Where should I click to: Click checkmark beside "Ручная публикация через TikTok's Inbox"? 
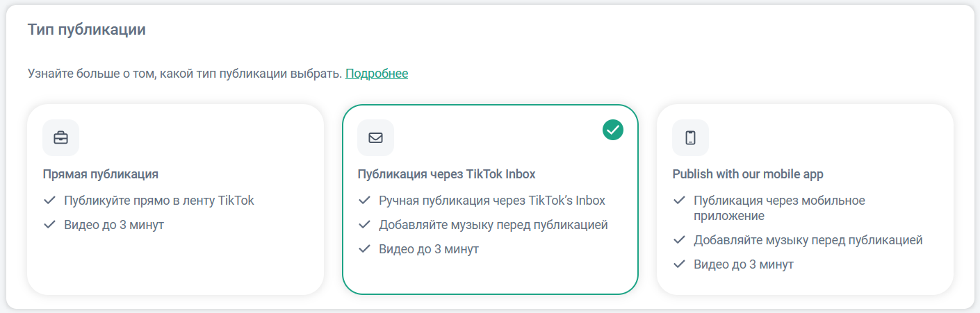(x=364, y=201)
